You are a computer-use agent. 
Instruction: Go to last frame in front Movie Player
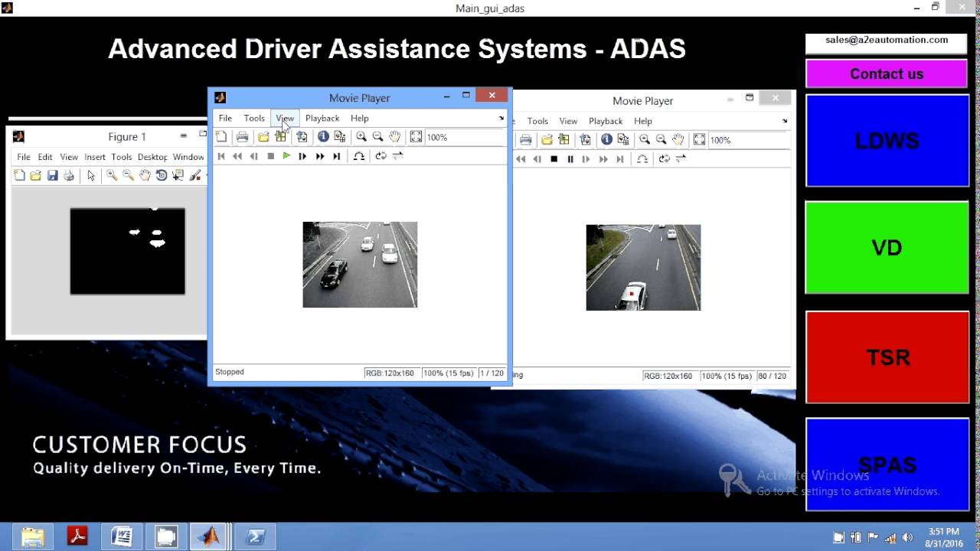(x=336, y=156)
